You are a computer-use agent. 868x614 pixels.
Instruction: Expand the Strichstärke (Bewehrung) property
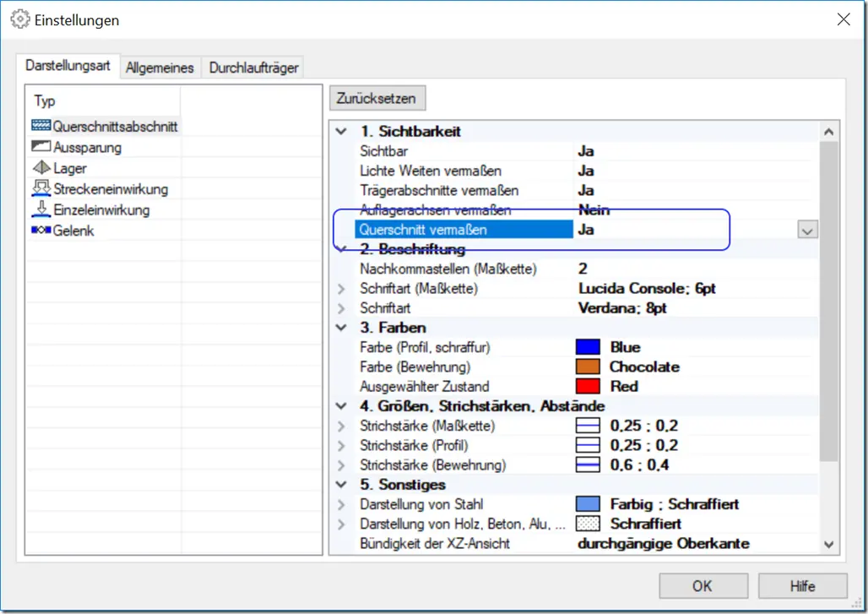342,465
